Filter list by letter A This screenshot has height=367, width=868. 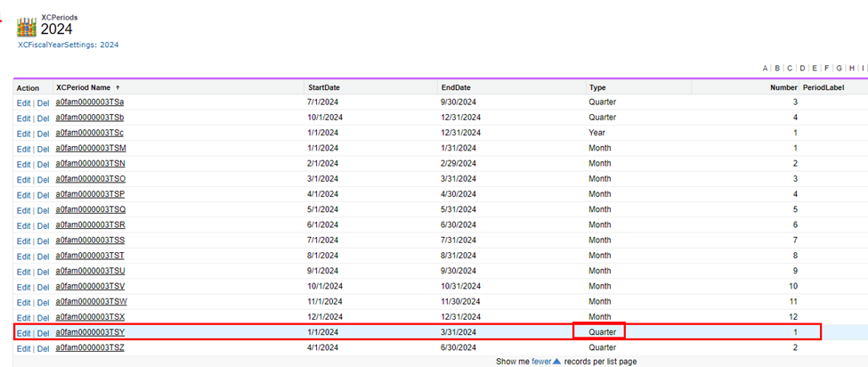coord(765,68)
